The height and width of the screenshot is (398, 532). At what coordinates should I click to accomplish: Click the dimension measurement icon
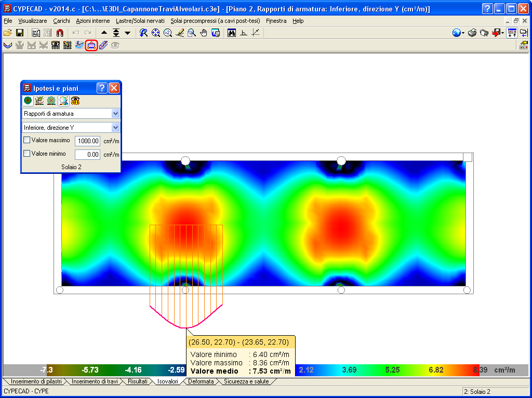(x=256, y=33)
